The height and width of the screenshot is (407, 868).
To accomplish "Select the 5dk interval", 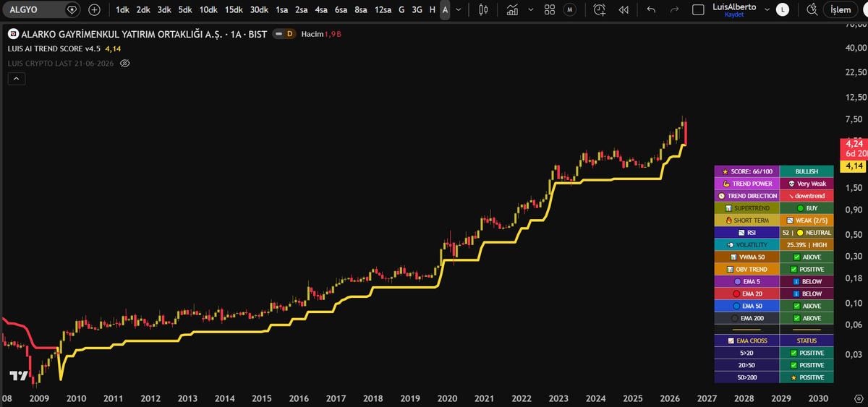I will (x=185, y=9).
